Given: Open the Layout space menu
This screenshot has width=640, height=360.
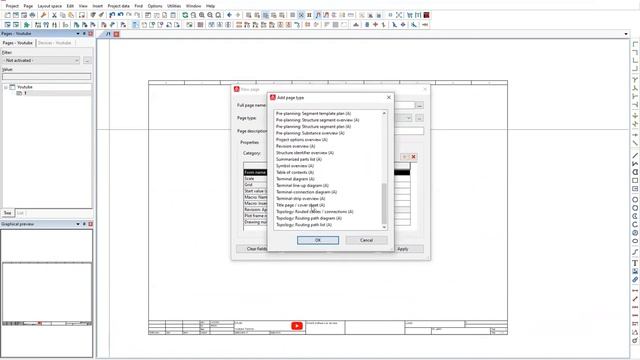Looking at the screenshot, I should click(x=50, y=6).
